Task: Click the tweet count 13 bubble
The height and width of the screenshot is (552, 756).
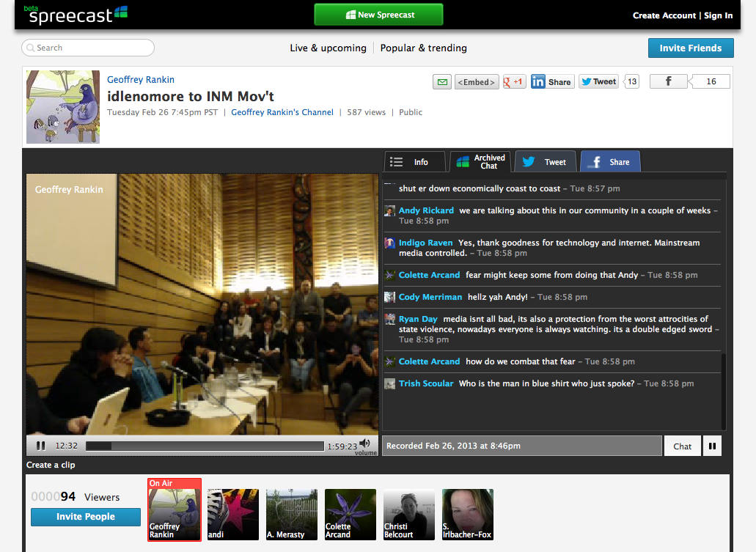Action: [x=631, y=81]
